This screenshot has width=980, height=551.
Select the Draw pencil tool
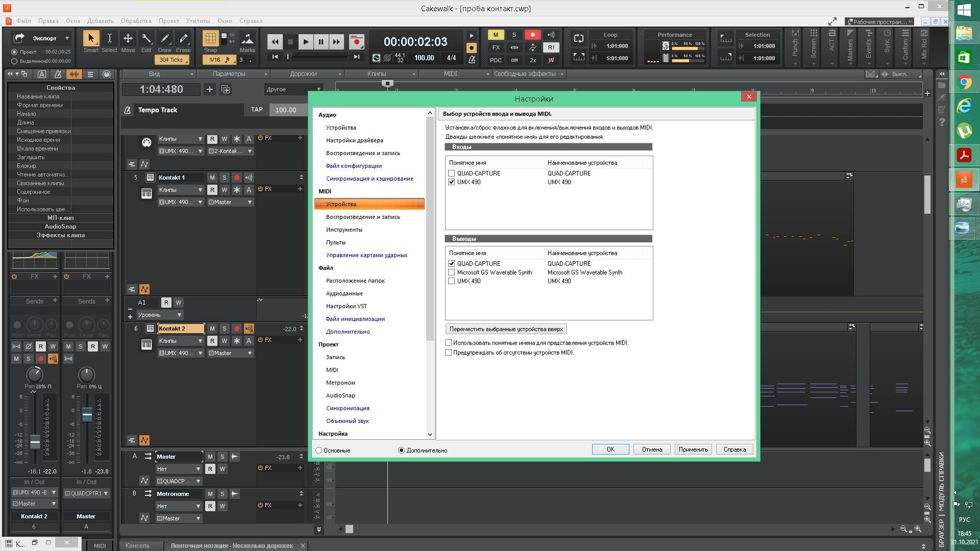pyautogui.click(x=164, y=39)
